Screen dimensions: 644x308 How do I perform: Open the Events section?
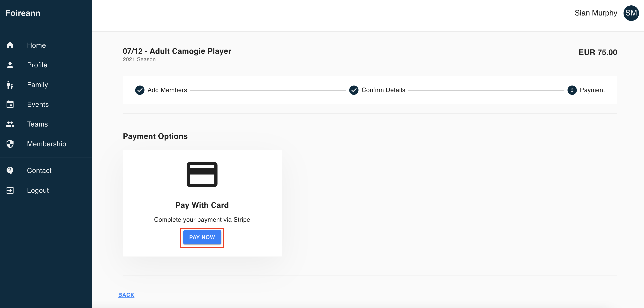pyautogui.click(x=46, y=104)
